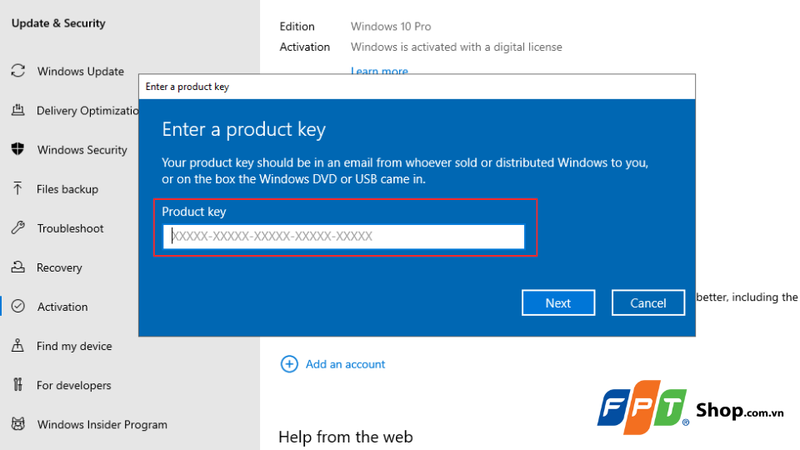Click the Add an account link
Image resolution: width=800 pixels, height=450 pixels.
point(345,364)
